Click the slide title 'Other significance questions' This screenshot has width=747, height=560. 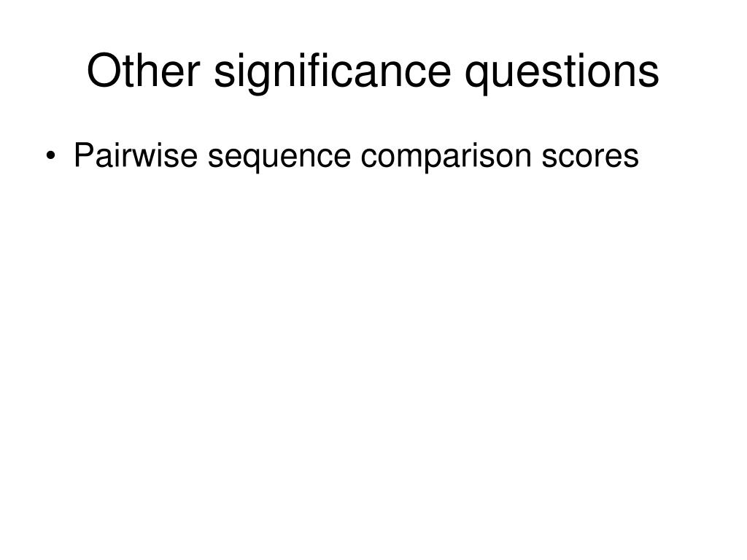click(373, 72)
